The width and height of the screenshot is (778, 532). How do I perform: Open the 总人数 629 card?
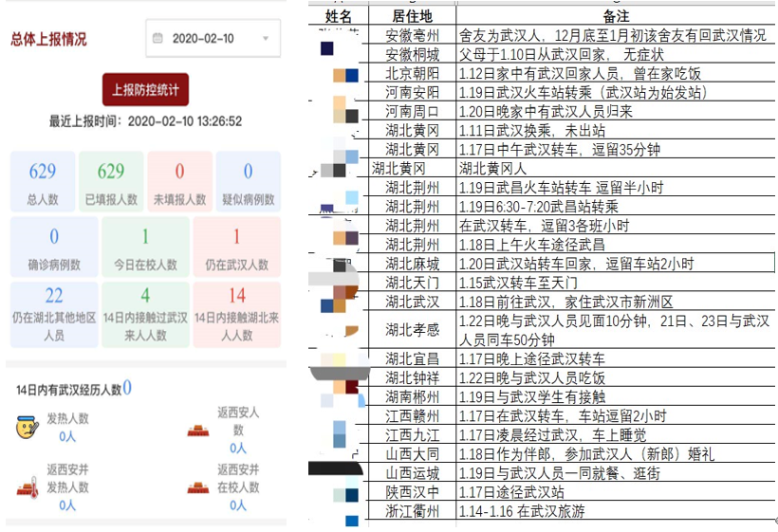point(43,183)
